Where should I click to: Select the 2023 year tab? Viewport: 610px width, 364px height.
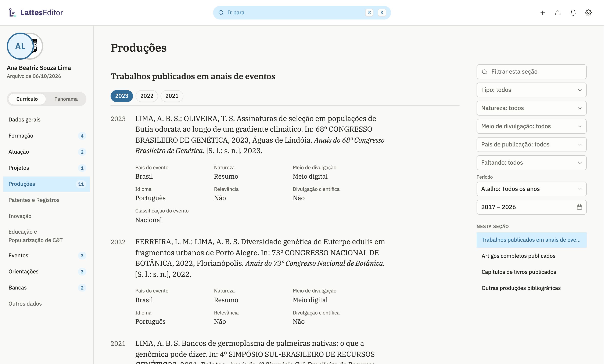(x=122, y=96)
